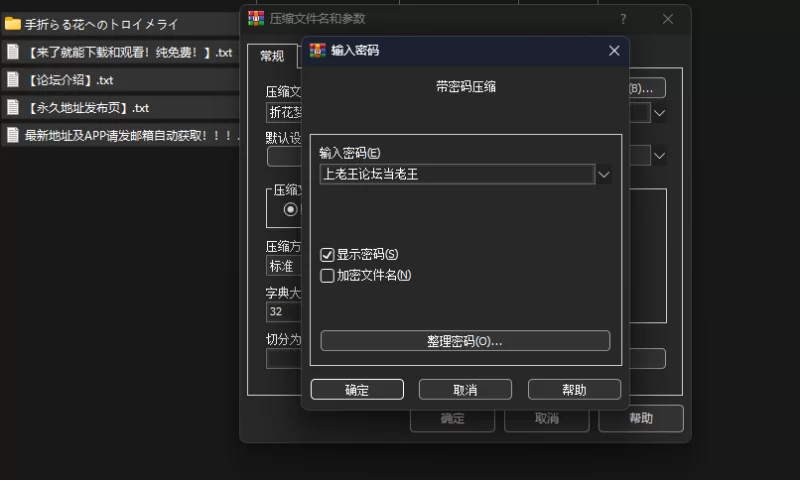Select the radio button in the 压缩 group
The height and width of the screenshot is (480, 800).
290,209
